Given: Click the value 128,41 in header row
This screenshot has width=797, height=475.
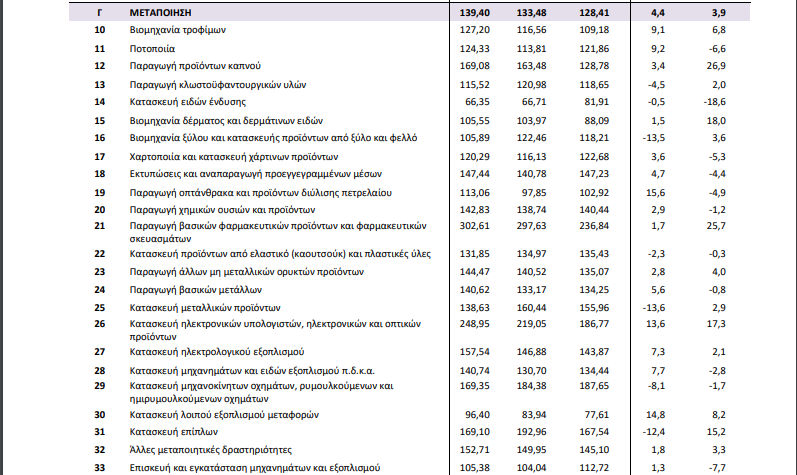Looking at the screenshot, I should pyautogui.click(x=594, y=13).
